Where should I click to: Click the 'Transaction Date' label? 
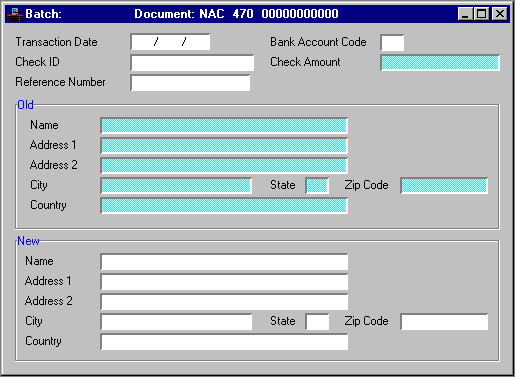tap(56, 42)
